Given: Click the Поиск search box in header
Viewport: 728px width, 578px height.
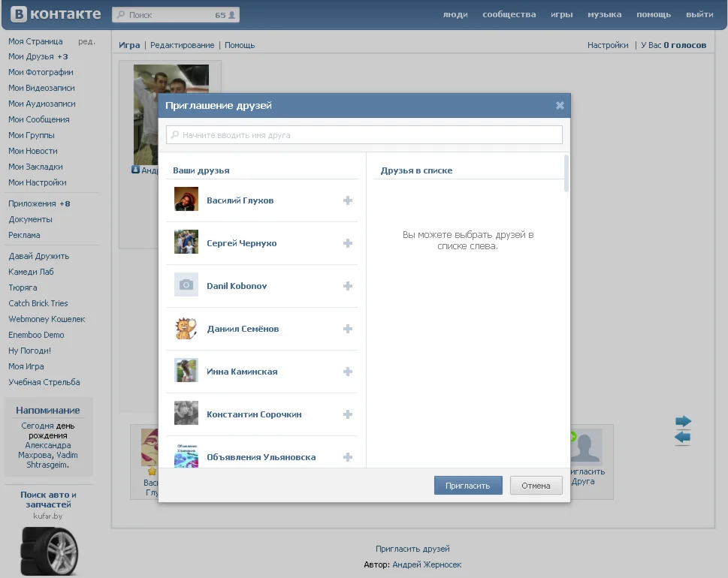Looking at the screenshot, I should point(176,15).
